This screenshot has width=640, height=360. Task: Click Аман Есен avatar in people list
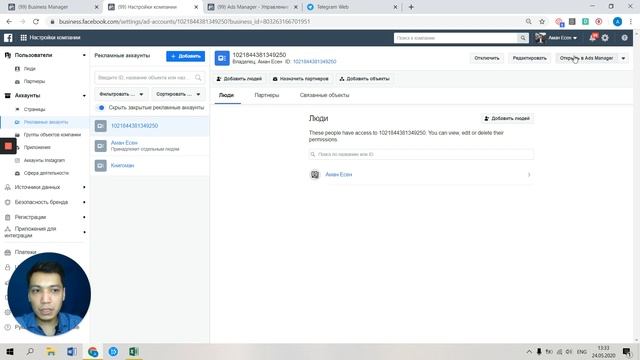[x=315, y=174]
